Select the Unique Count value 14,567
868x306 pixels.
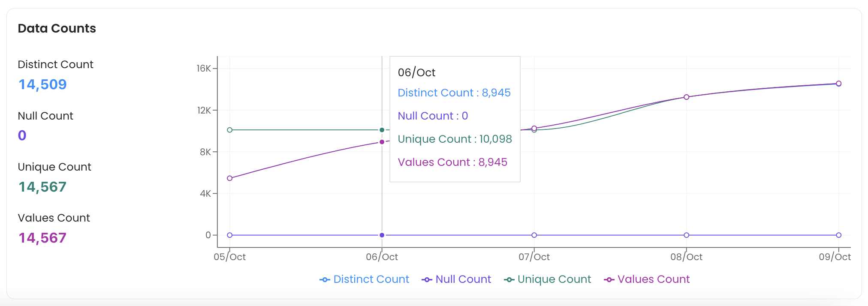[x=42, y=186]
